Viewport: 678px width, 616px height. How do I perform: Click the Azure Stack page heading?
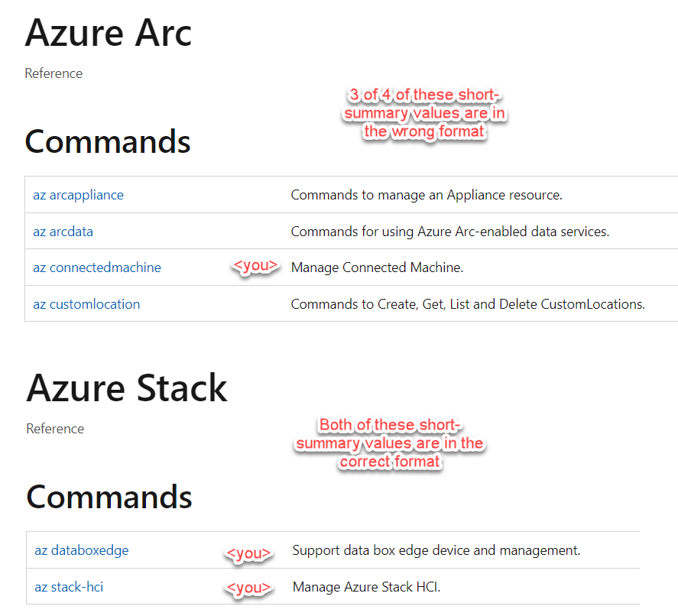127,388
